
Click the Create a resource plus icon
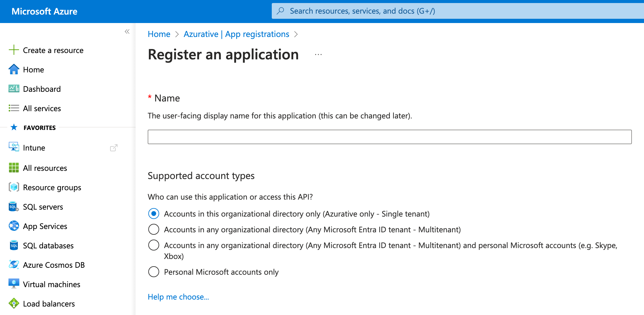click(14, 50)
